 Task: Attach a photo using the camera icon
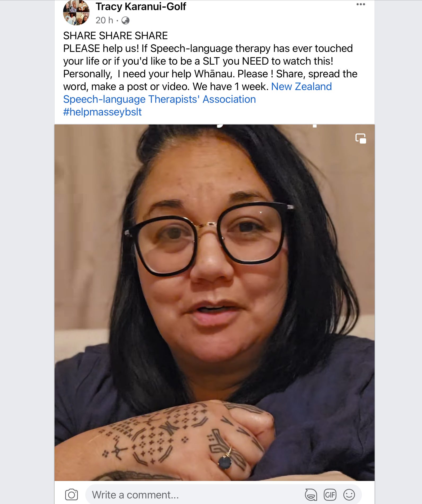pyautogui.click(x=72, y=494)
